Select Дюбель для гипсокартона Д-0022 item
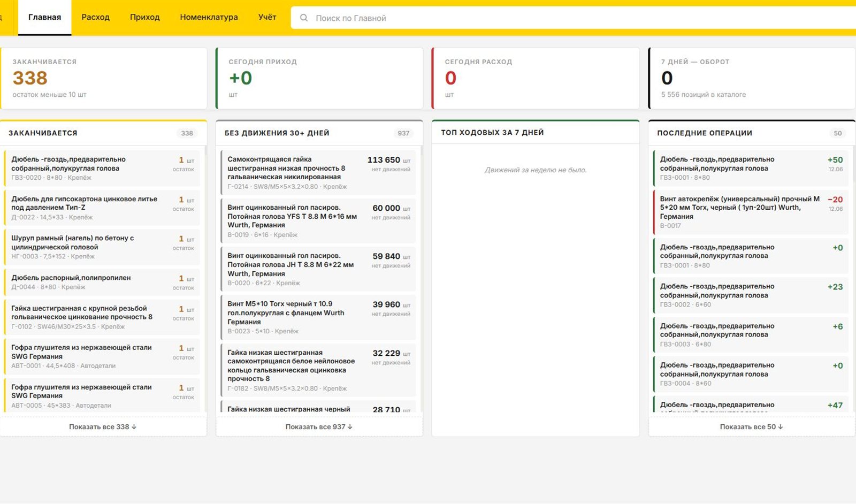This screenshot has width=856, height=504. tap(102, 208)
